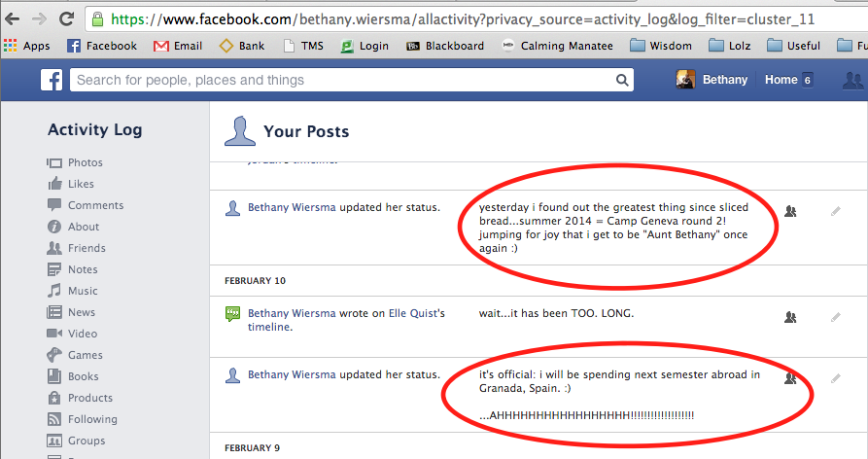Click the Music note icon

point(54,291)
